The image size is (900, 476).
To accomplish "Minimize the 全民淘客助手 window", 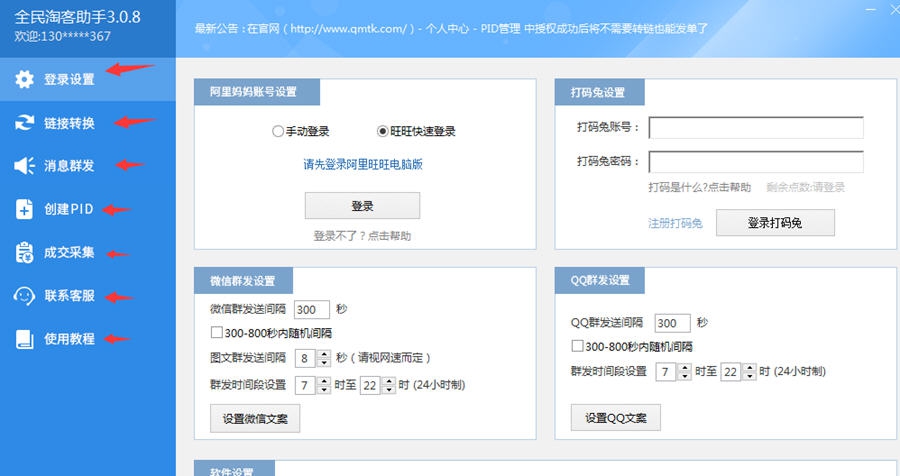I will pos(871,10).
